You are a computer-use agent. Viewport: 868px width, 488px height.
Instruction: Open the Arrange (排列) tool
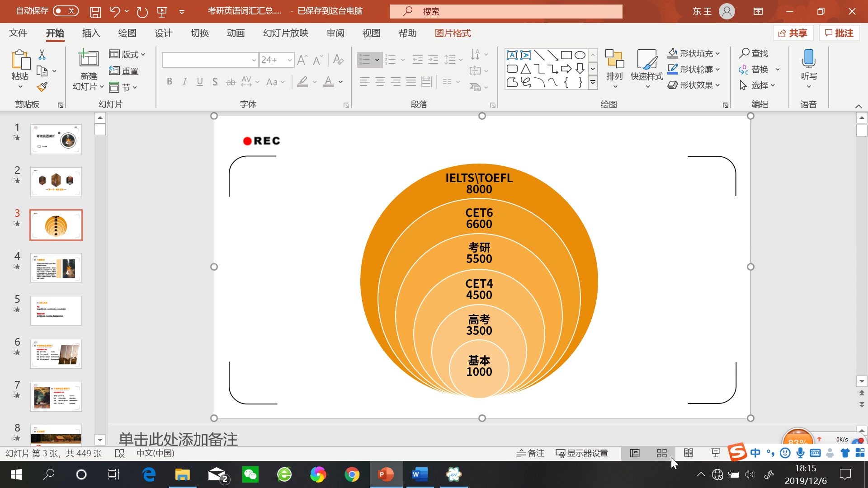click(x=614, y=68)
